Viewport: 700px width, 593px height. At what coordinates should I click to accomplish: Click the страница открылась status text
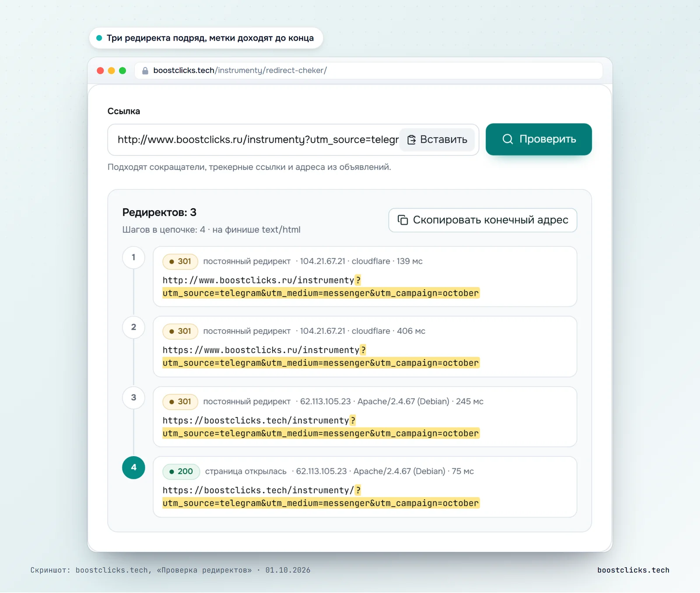point(245,471)
